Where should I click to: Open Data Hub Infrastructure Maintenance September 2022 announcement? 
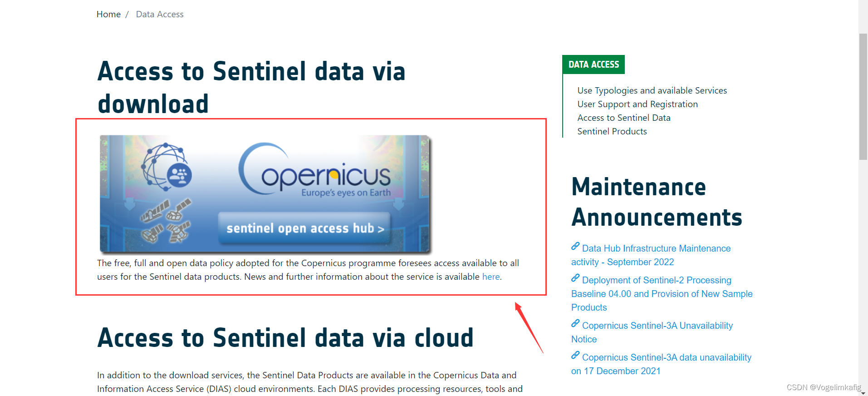(651, 255)
